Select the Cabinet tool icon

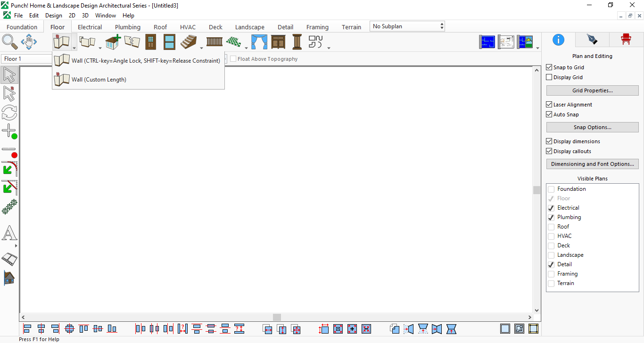point(278,42)
